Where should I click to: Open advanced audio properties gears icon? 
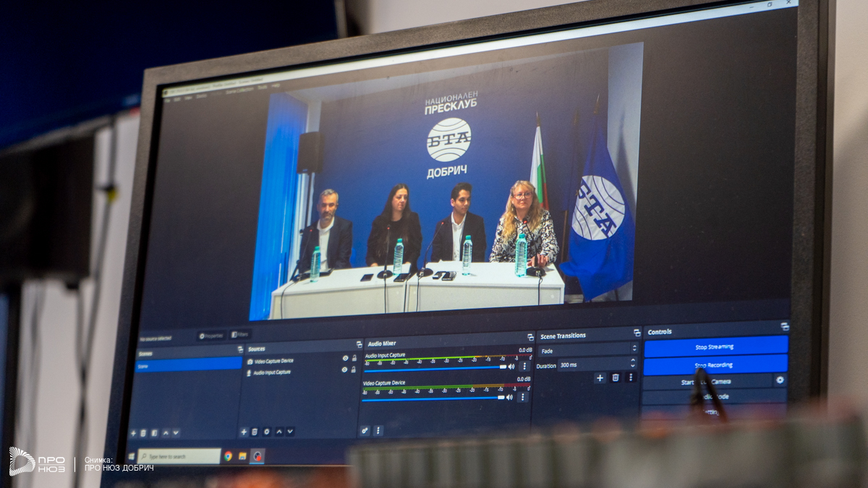365,430
